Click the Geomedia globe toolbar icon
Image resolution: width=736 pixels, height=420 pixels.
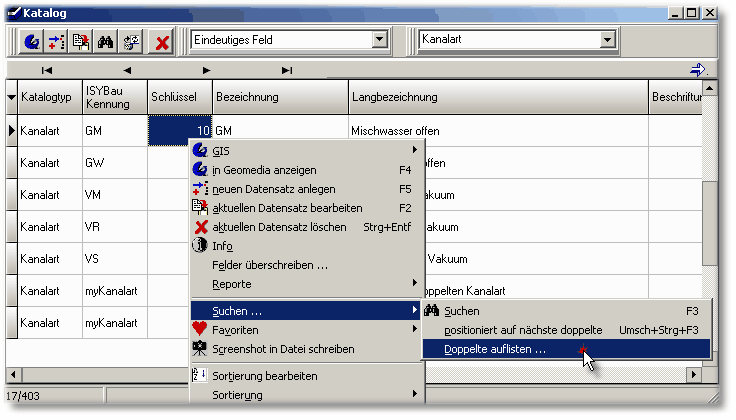32,42
